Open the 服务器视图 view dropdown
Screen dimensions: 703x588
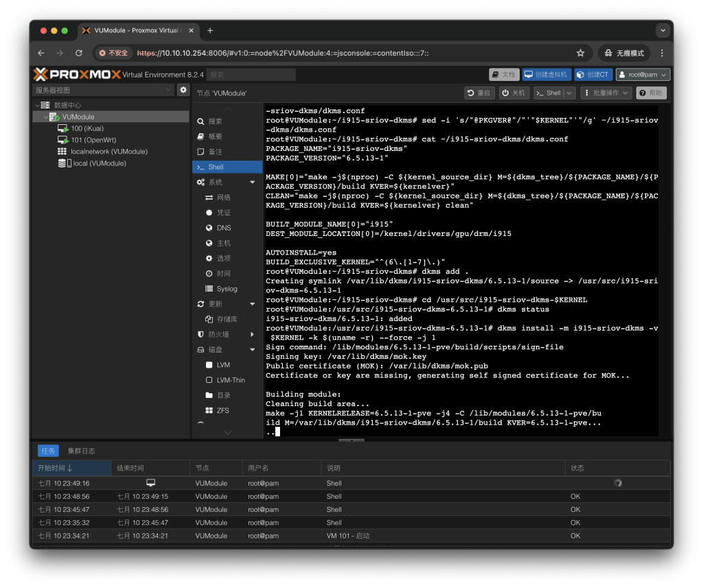point(104,90)
